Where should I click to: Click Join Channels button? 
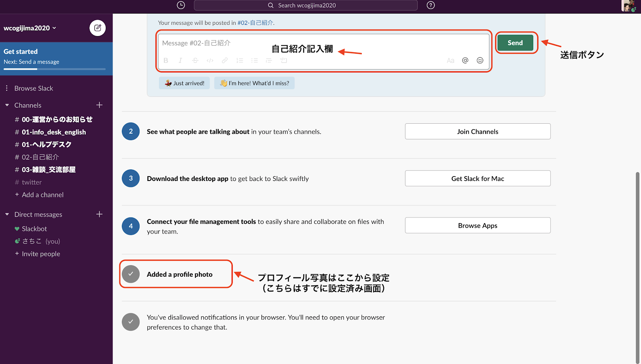pyautogui.click(x=478, y=131)
